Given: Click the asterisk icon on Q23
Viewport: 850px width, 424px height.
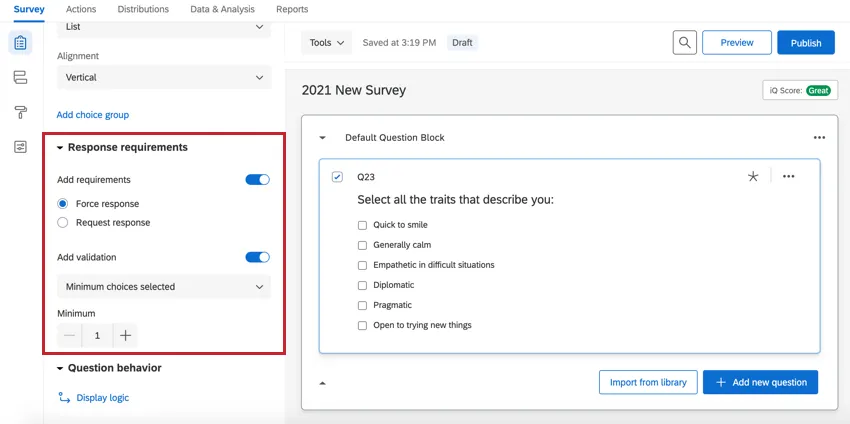Looking at the screenshot, I should tap(753, 176).
